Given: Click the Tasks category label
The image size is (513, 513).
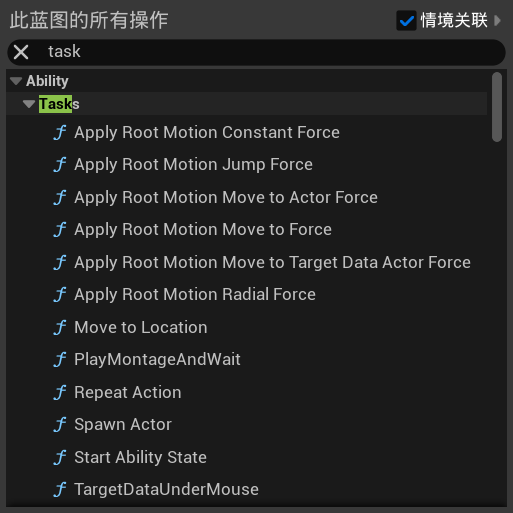Looking at the screenshot, I should tap(59, 104).
